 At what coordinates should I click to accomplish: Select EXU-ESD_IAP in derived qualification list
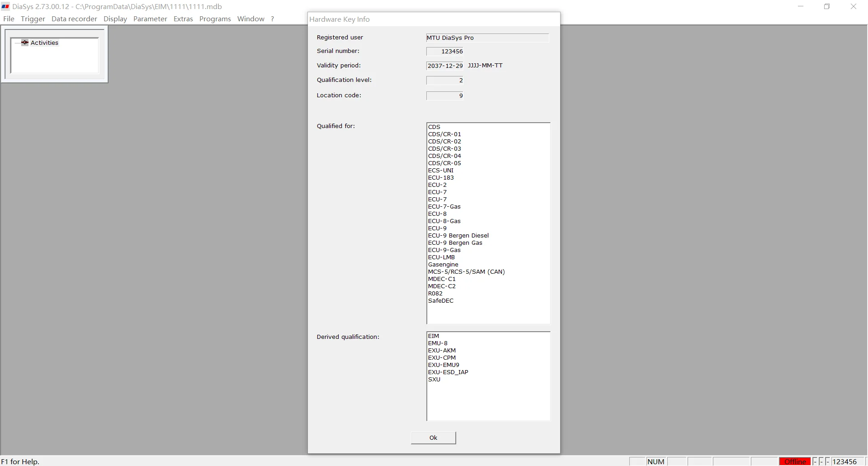pos(448,372)
